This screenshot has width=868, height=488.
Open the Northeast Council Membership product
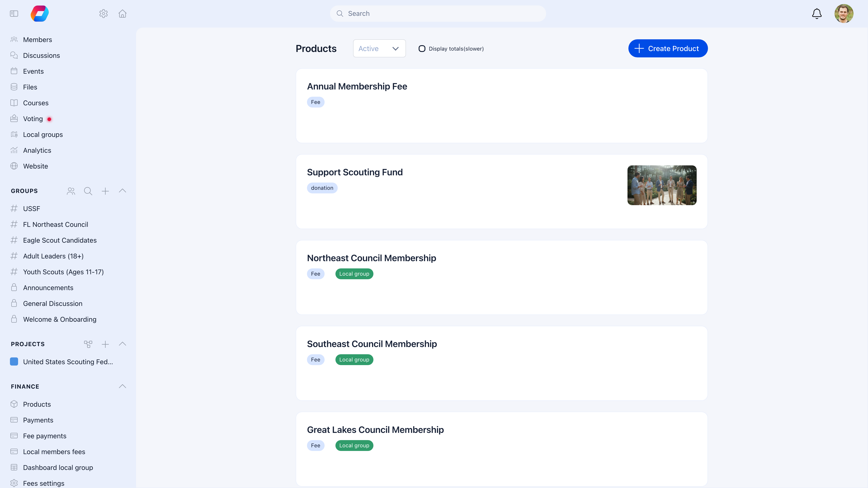(371, 258)
